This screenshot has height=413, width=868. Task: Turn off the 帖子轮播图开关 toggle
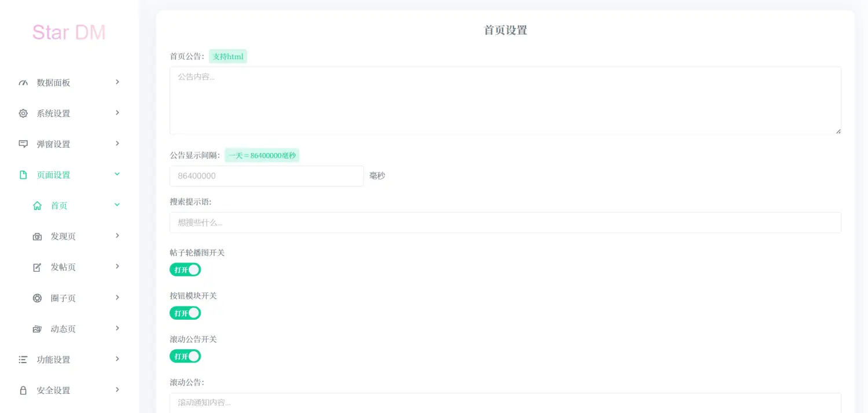coord(185,269)
